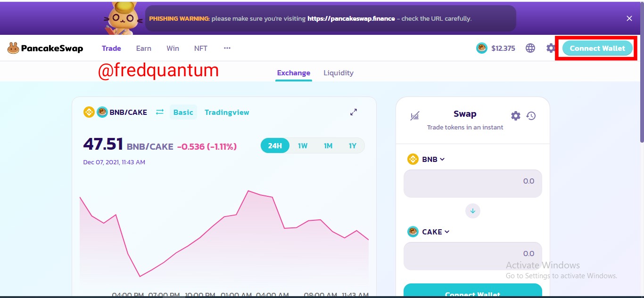This screenshot has height=298, width=644.
Task: Expand the chart to fullscreen
Action: [x=354, y=112]
